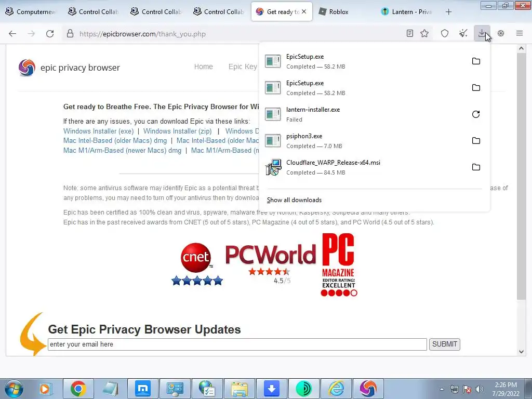Show the site security padlock info

[70, 34]
